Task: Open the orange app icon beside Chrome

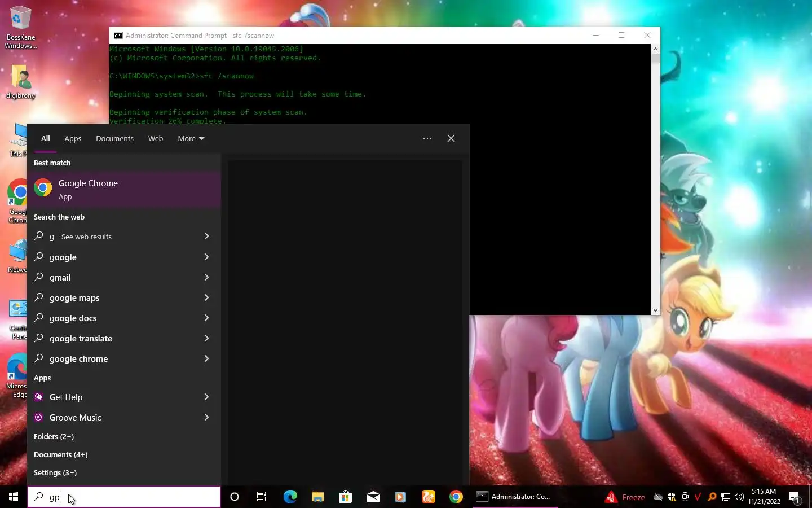Action: (x=429, y=497)
